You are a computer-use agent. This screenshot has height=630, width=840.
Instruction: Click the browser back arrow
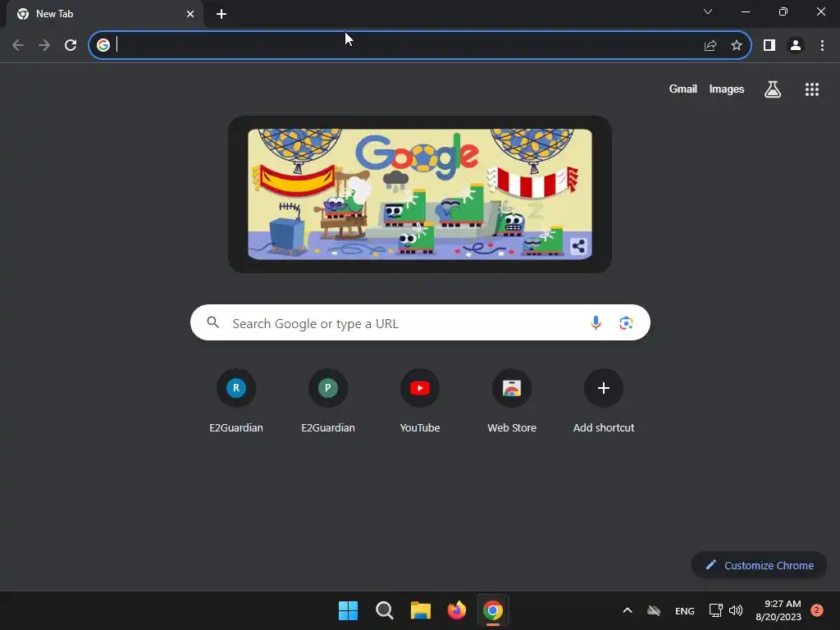18,45
